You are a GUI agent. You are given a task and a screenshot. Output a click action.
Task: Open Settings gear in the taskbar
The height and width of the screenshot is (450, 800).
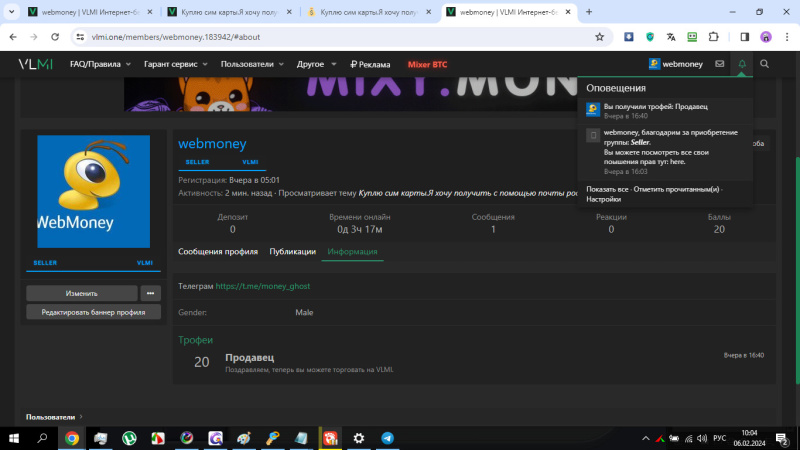click(359, 438)
